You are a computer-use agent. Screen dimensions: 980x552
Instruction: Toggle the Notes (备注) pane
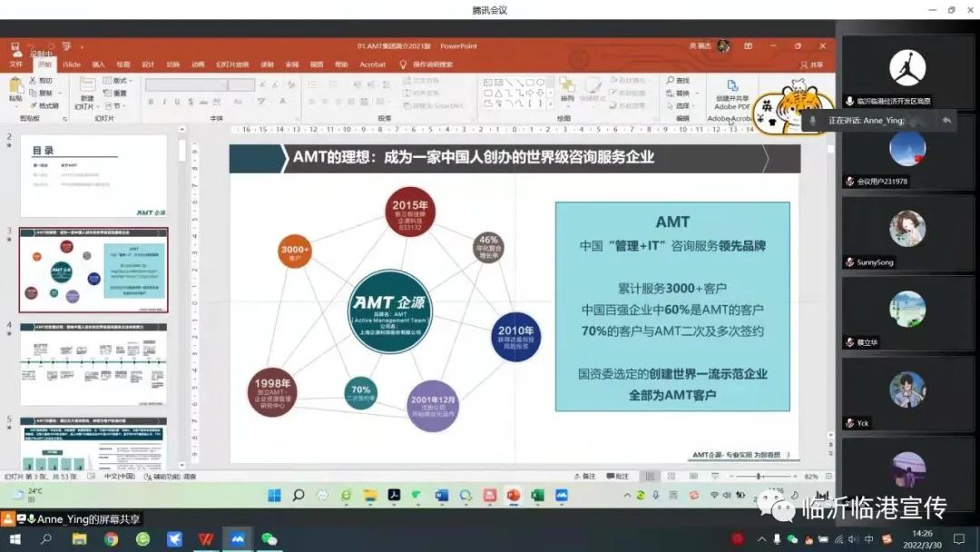(x=584, y=476)
